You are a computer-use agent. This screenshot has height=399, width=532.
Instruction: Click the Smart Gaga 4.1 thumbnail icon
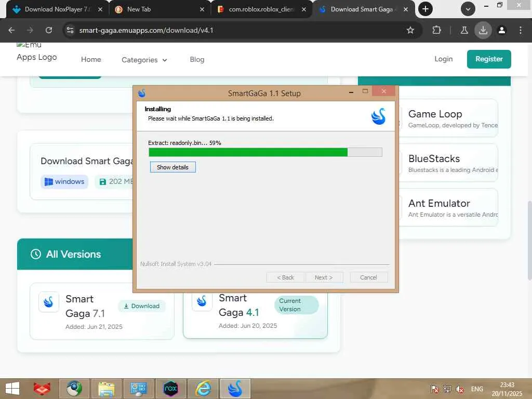[x=202, y=301]
